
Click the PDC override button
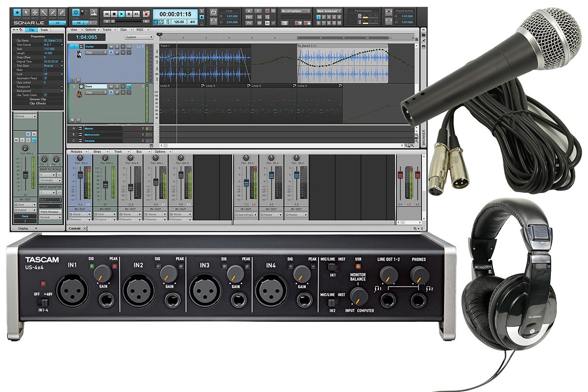tap(249, 16)
